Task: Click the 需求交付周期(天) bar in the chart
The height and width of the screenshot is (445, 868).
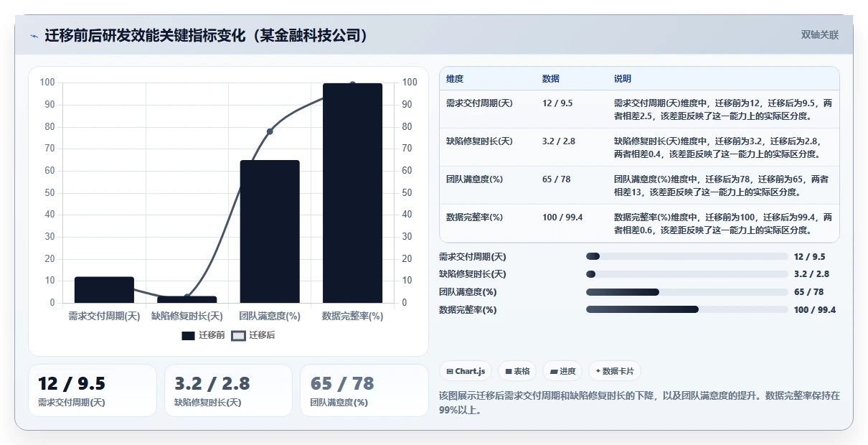Action: tap(104, 290)
